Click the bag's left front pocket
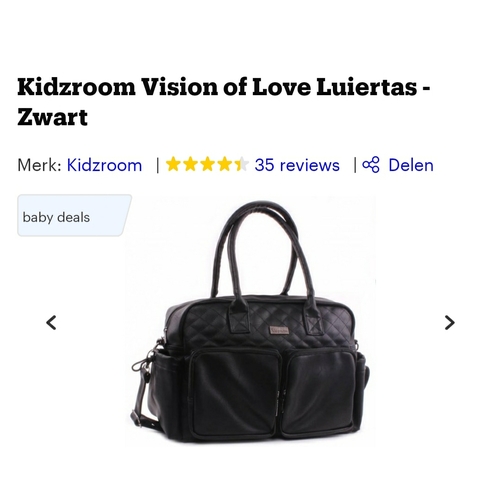500x500 pixels. tap(233, 393)
